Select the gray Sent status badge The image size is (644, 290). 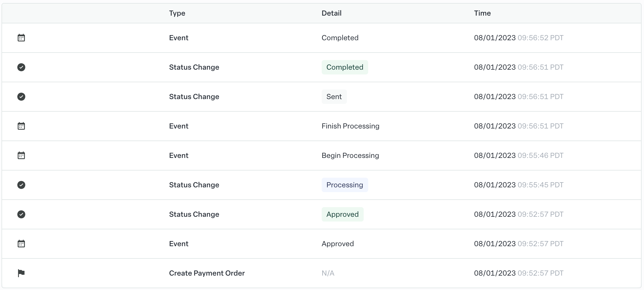tap(334, 97)
